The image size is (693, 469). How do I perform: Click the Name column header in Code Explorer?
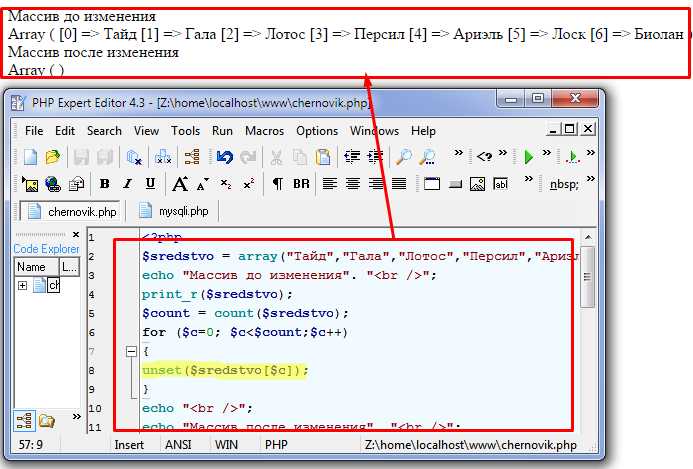pyautogui.click(x=31, y=267)
